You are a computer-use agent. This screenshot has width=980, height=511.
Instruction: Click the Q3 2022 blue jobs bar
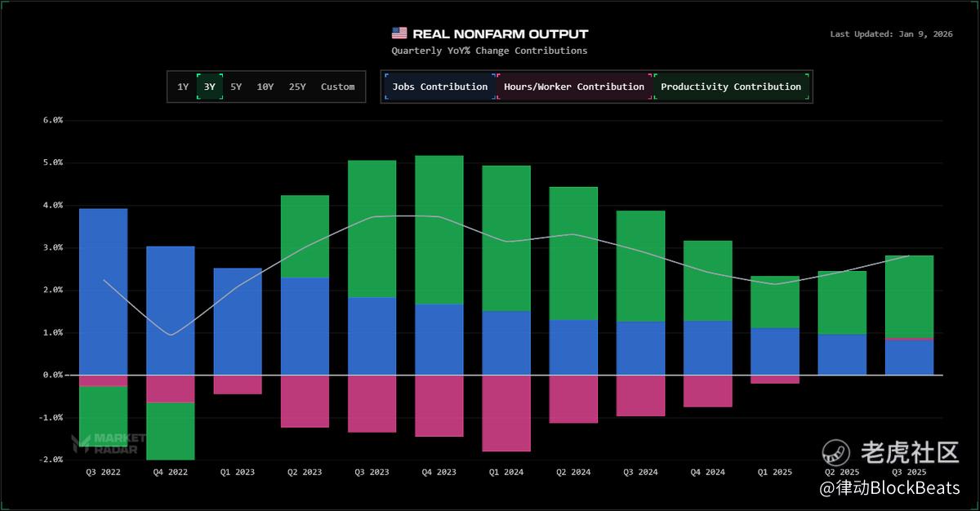(103, 291)
